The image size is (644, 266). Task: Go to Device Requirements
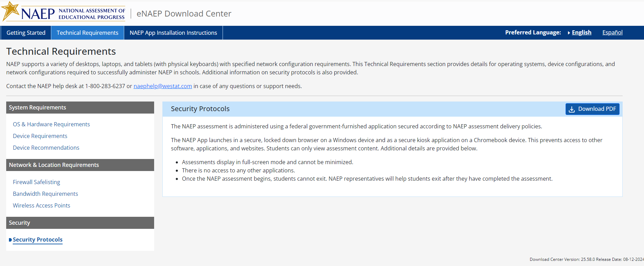pyautogui.click(x=40, y=136)
